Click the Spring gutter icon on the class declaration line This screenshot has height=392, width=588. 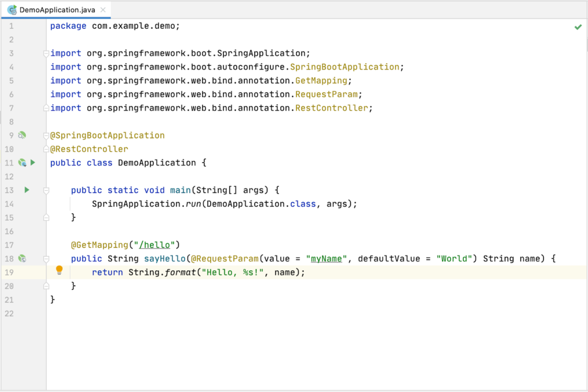22,163
